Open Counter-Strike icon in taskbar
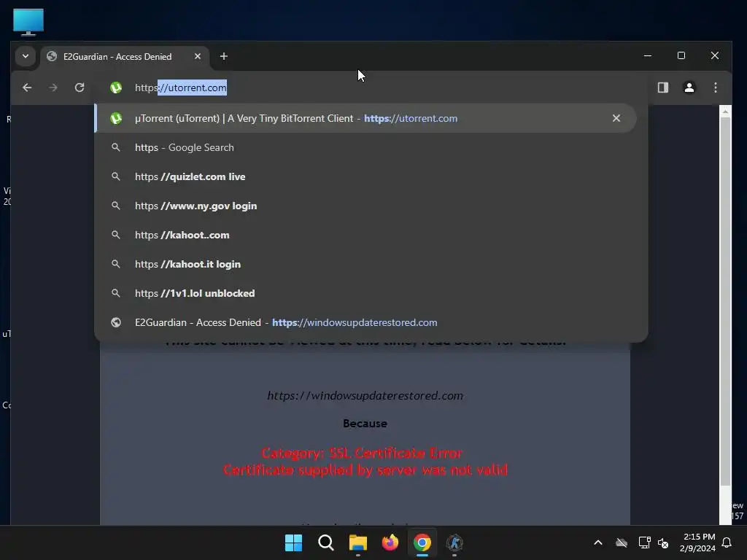747x560 pixels. click(454, 542)
